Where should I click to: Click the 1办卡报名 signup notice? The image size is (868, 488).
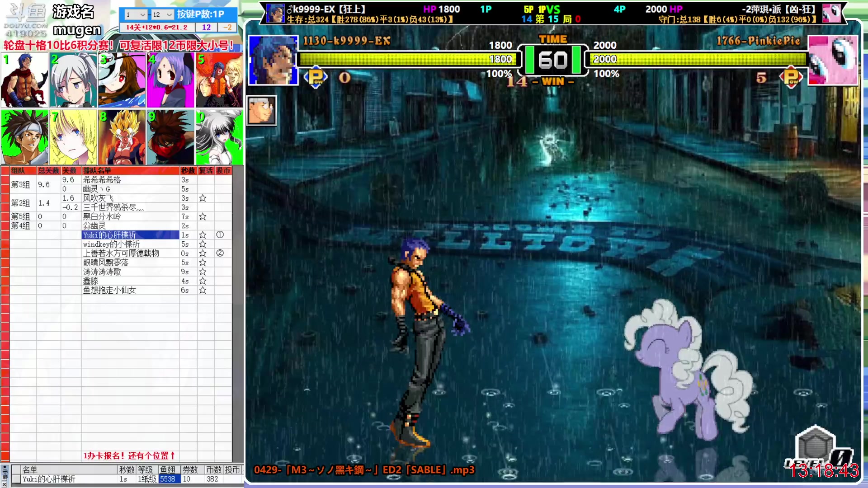(x=128, y=455)
